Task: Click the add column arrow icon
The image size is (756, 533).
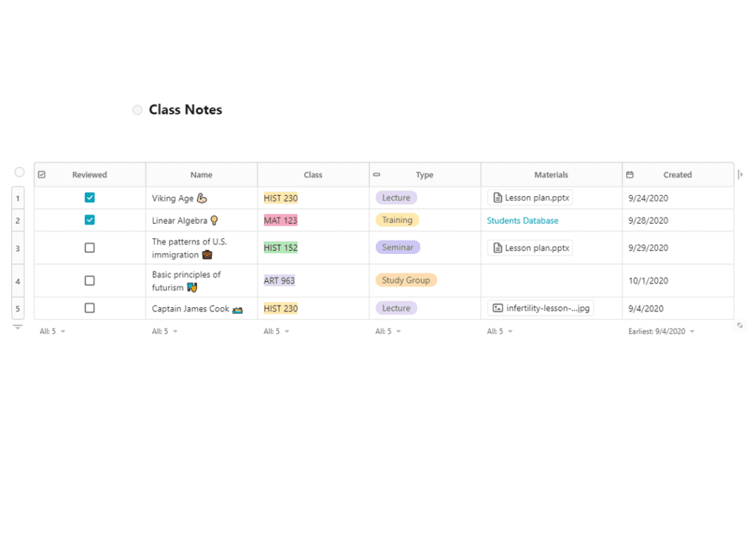Action: click(740, 175)
